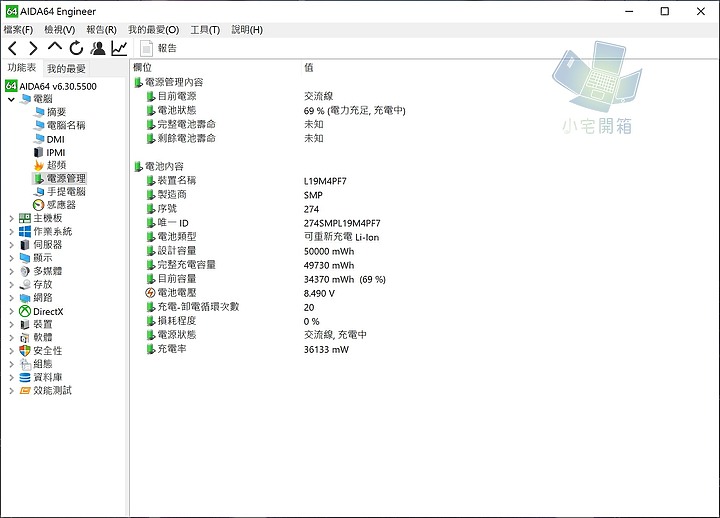Open the 報告(R) menu

(x=101, y=30)
